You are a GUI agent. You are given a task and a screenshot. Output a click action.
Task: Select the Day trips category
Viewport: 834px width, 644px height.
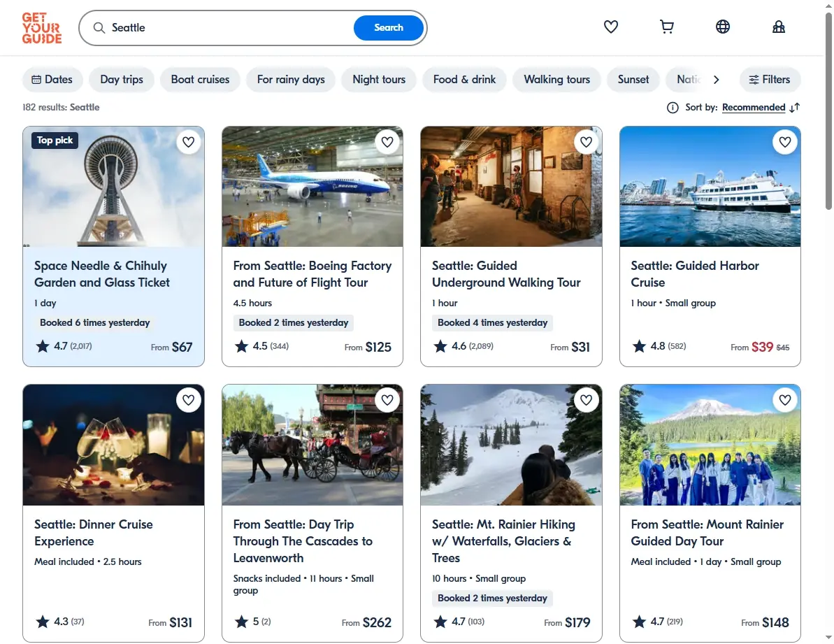tap(122, 79)
